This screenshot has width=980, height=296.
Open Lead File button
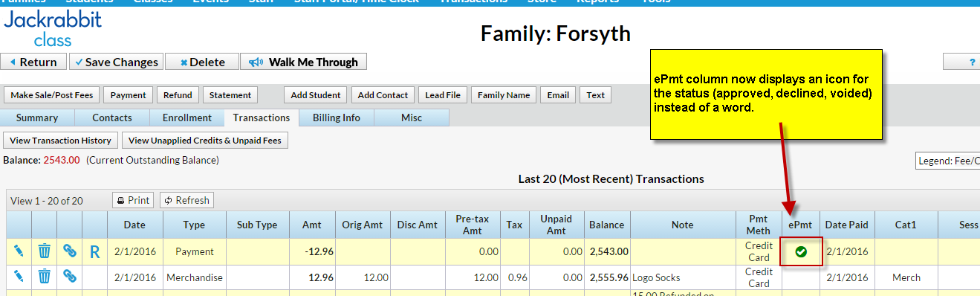(443, 95)
